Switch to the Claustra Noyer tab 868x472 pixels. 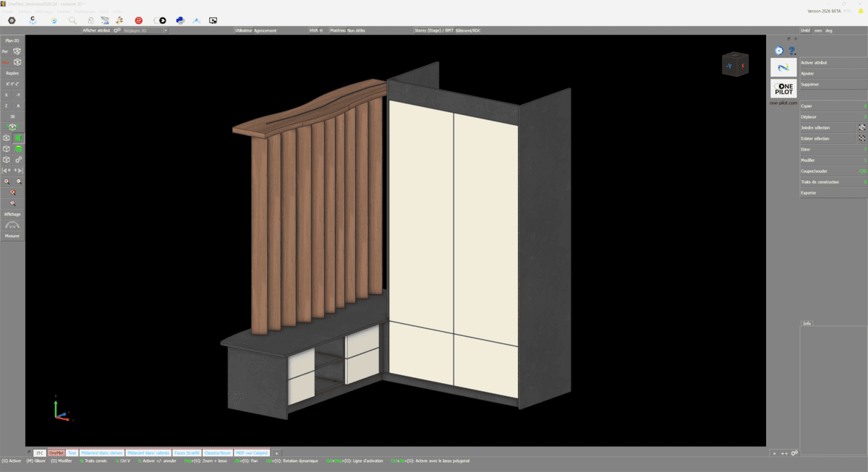click(x=217, y=452)
